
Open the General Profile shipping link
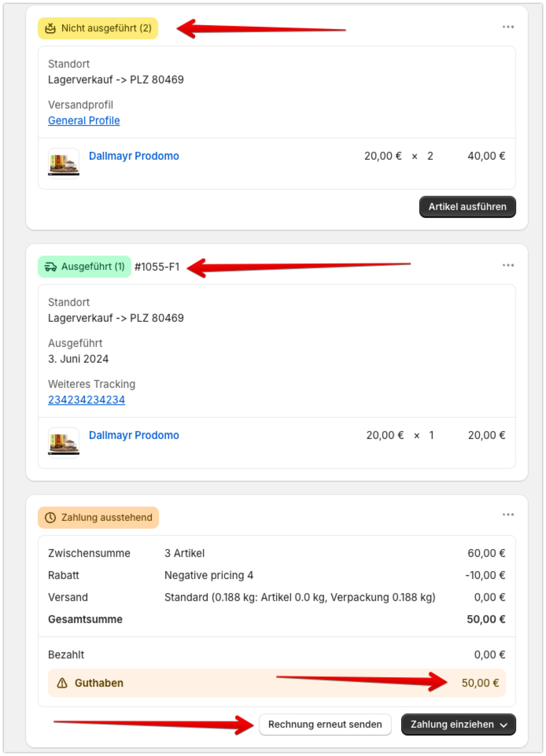point(84,121)
